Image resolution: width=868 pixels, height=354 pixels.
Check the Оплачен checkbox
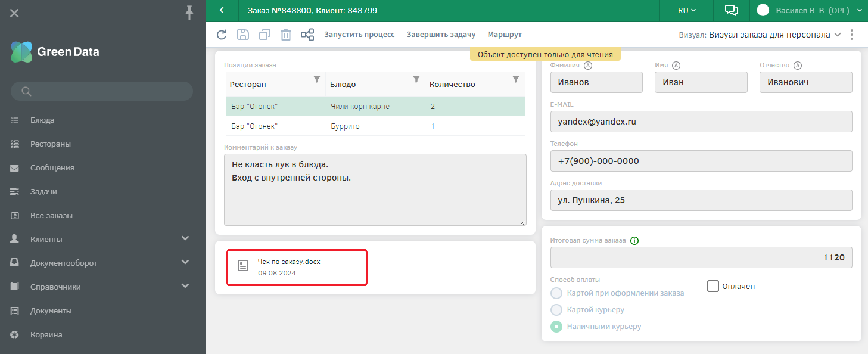pos(713,286)
